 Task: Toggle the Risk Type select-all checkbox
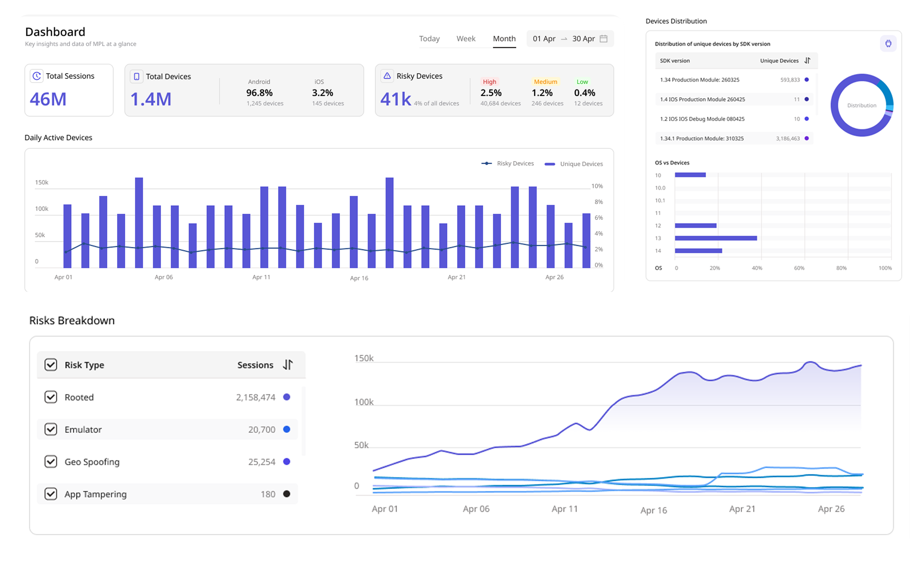(51, 365)
